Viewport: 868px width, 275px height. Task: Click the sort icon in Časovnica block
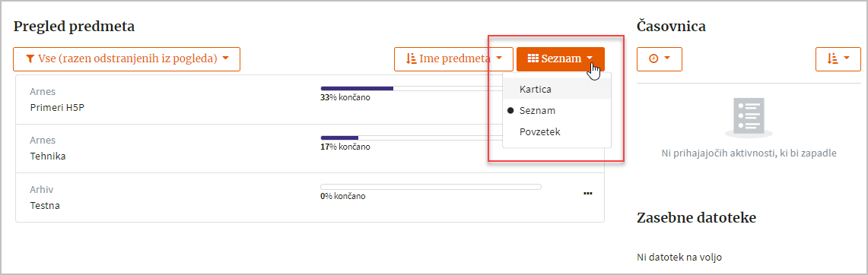pyautogui.click(x=831, y=59)
